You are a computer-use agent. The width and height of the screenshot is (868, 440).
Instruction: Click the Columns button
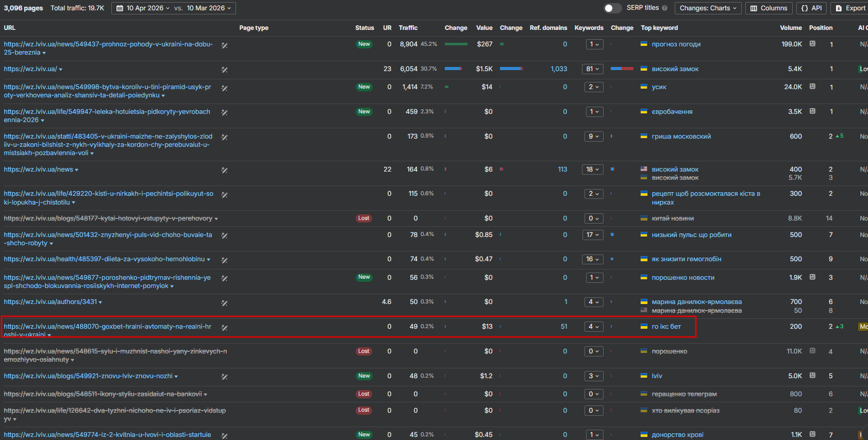click(x=769, y=8)
